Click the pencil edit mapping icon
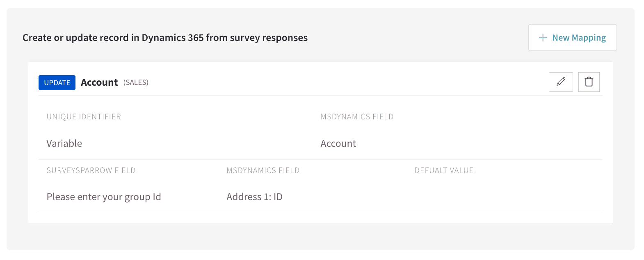The width and height of the screenshot is (644, 260). tap(561, 82)
